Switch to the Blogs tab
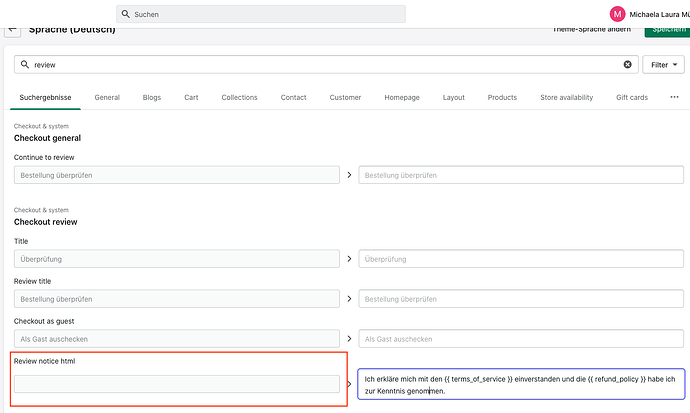 [151, 97]
